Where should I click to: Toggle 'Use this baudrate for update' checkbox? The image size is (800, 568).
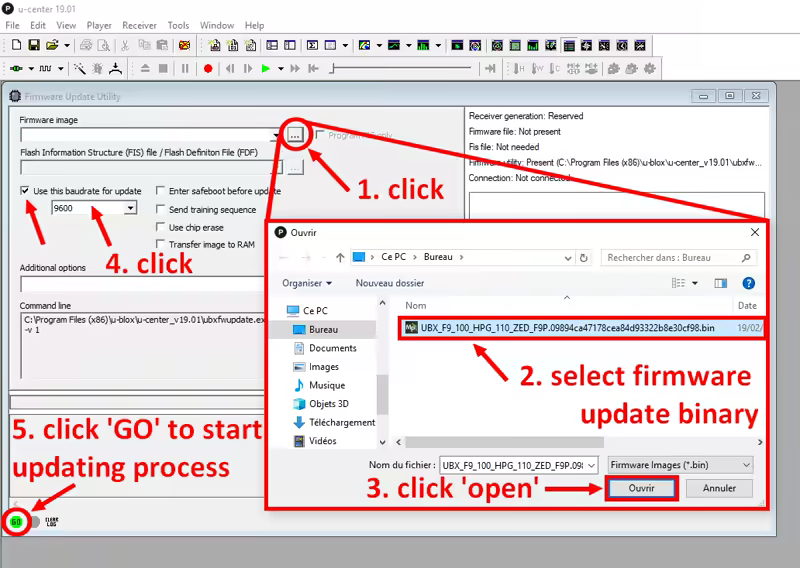coord(25,191)
